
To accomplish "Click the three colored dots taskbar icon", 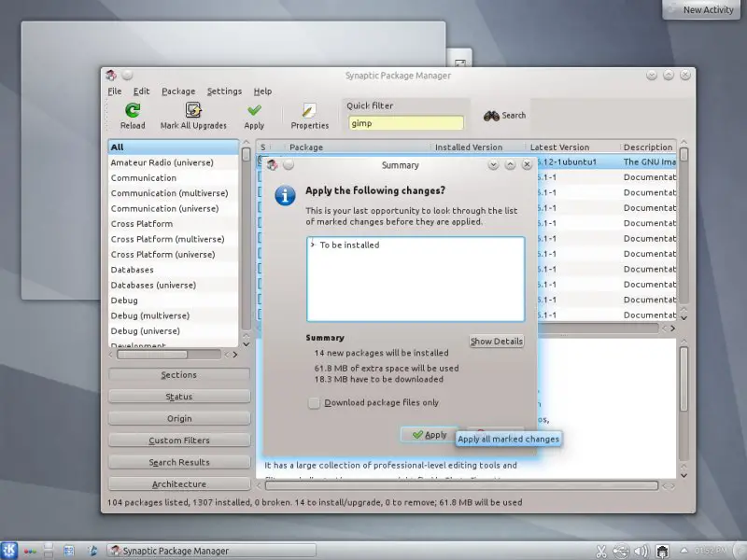I will pyautogui.click(x=30, y=552).
